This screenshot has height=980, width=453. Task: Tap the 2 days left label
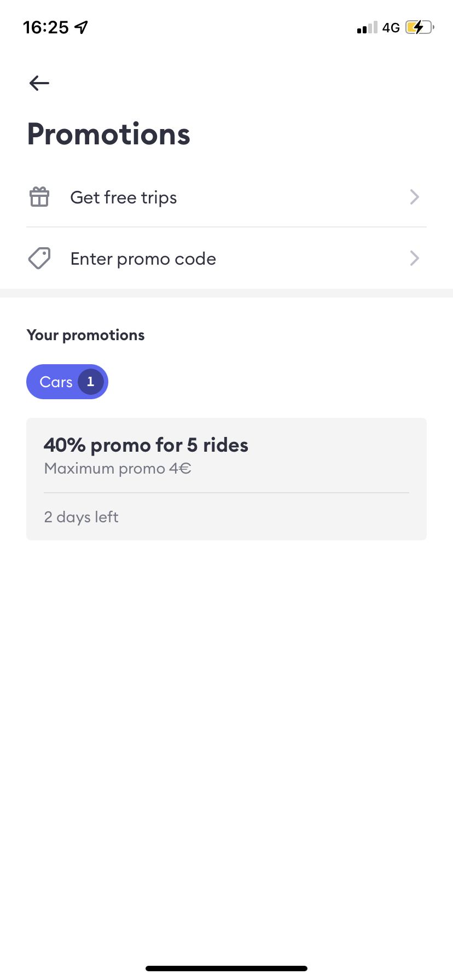(x=82, y=517)
